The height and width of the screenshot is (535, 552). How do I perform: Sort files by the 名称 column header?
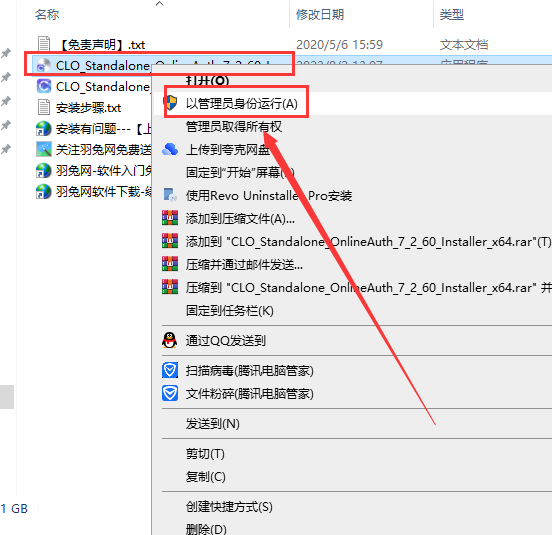(x=47, y=14)
